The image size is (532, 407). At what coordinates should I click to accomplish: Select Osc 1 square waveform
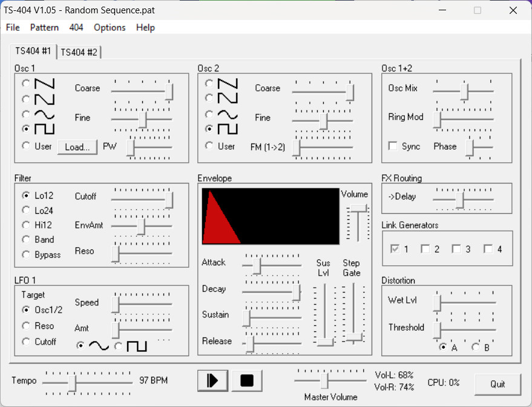click(26, 129)
